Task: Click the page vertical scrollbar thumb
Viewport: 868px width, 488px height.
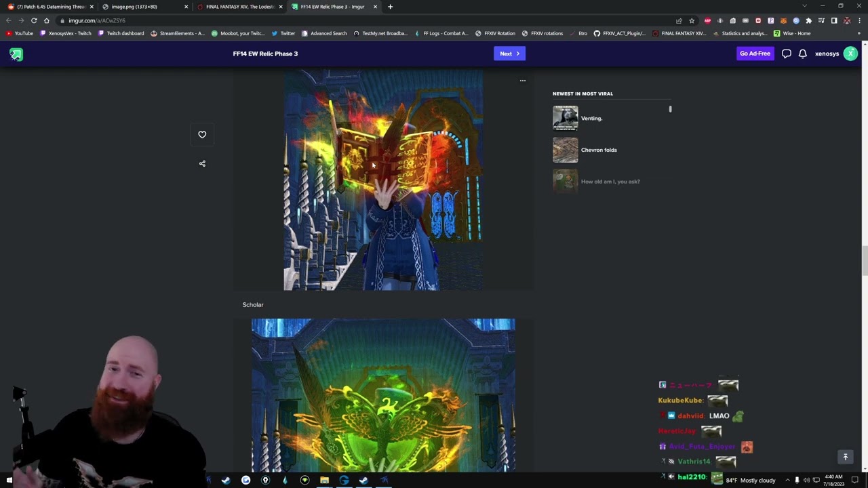Action: click(x=864, y=262)
